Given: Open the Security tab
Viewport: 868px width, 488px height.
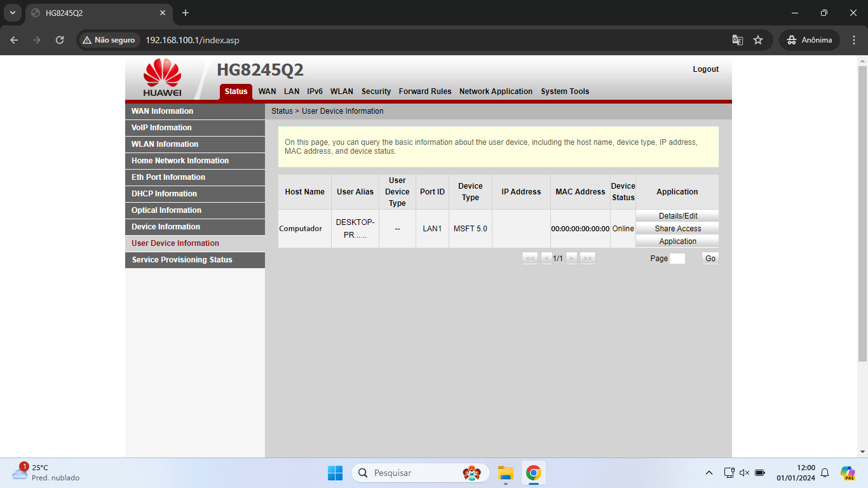Looking at the screenshot, I should tap(376, 91).
